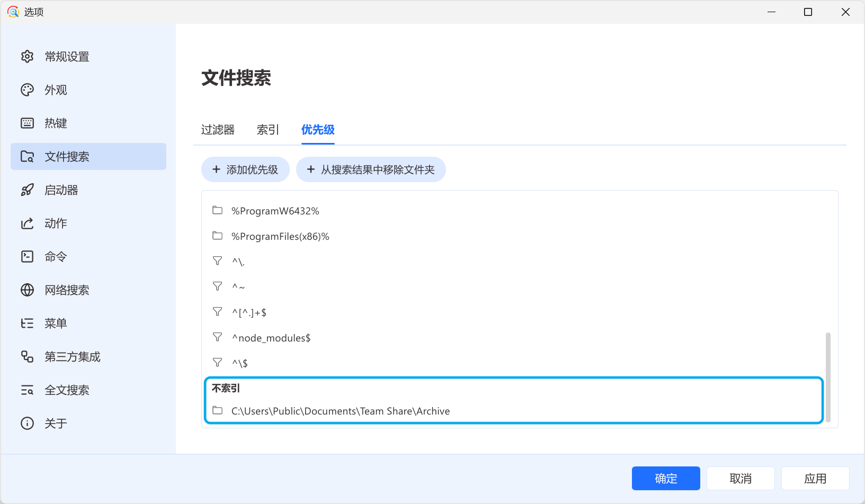Click the 应用 button
The width and height of the screenshot is (865, 504).
815,479
